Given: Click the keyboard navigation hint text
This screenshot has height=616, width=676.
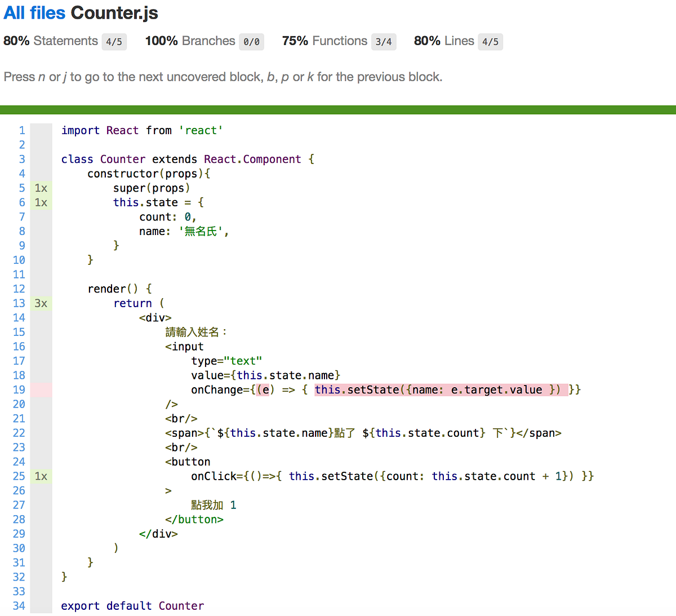Looking at the screenshot, I should 223,77.
